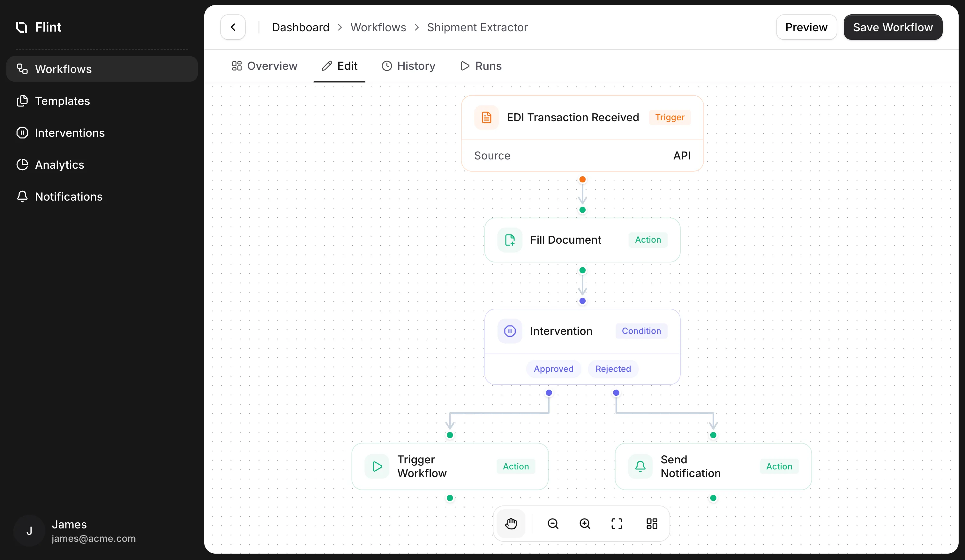Open the History tab
The image size is (965, 560).
coord(408,66)
